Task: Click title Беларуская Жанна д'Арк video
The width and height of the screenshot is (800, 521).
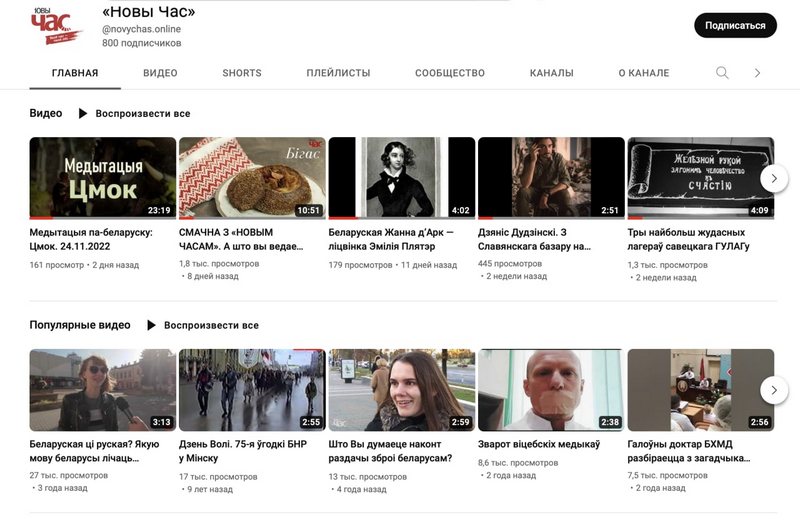Action: coord(391,239)
